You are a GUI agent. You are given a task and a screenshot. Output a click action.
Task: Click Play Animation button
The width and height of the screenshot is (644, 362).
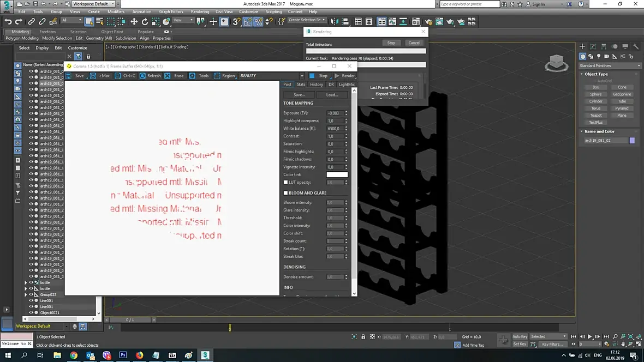tap(590, 336)
